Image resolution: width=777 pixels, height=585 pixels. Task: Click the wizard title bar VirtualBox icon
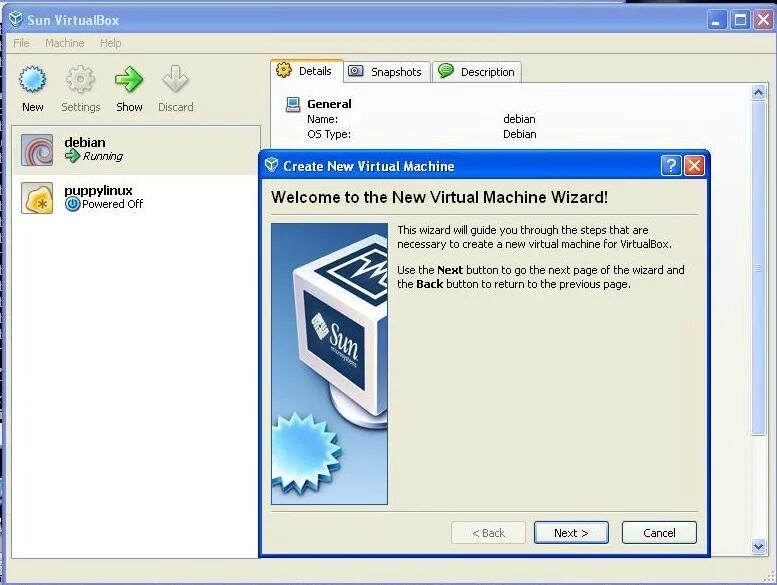coord(271,164)
